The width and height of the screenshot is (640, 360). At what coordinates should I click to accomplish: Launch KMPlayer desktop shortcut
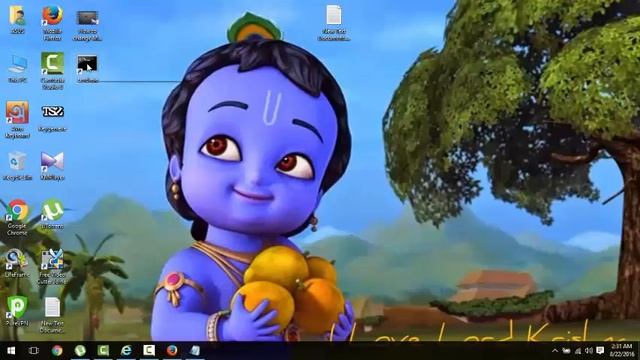[52, 166]
